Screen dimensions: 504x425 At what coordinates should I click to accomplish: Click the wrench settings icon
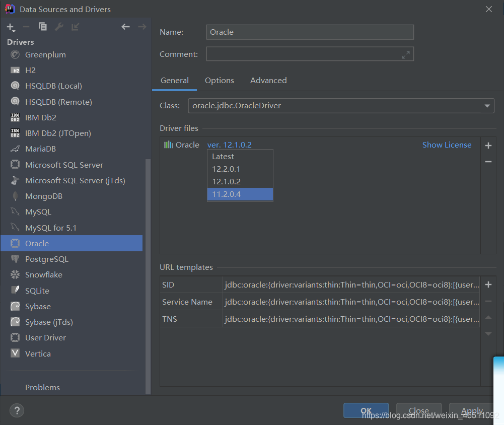59,27
